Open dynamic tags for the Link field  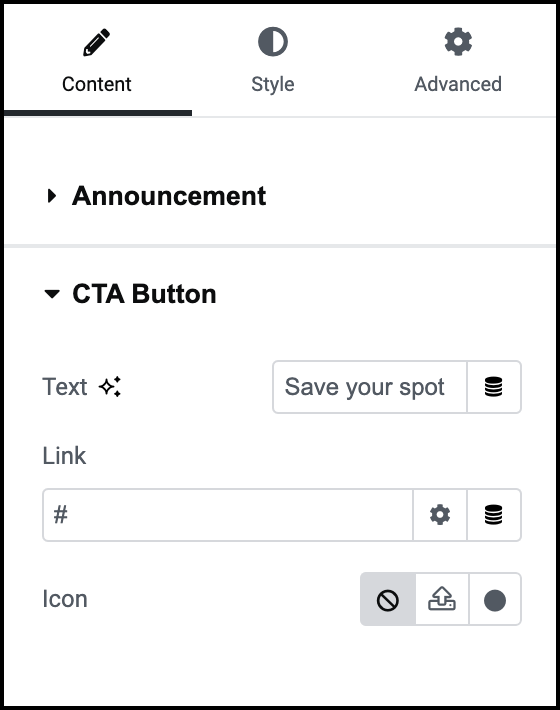(x=494, y=515)
